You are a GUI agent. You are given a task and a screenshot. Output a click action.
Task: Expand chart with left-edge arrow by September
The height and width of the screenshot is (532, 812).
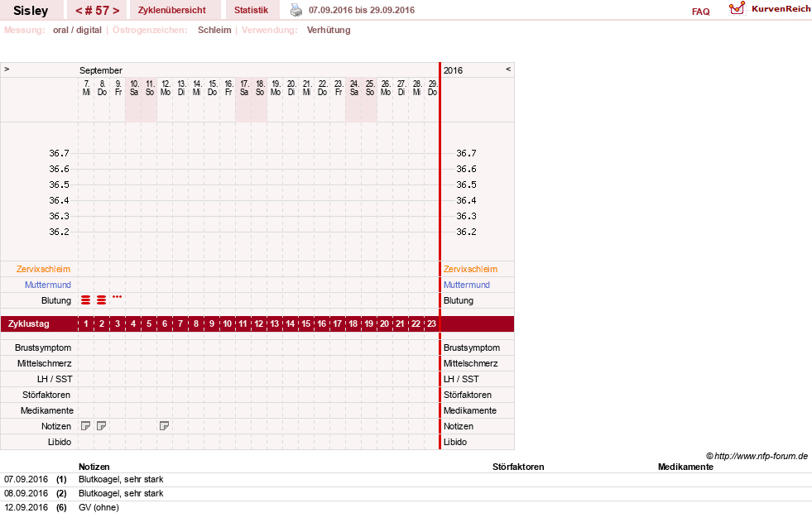[x=7, y=69]
